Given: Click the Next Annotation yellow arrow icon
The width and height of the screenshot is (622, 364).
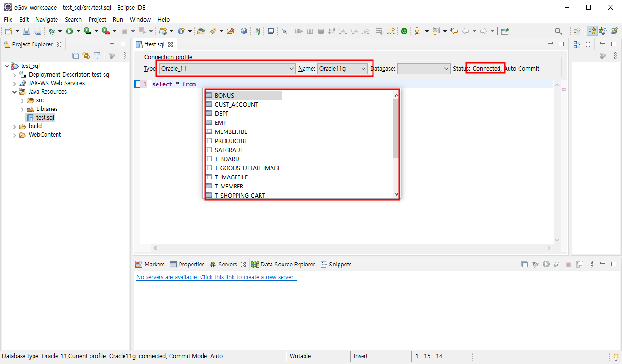Looking at the screenshot, I should 418,31.
